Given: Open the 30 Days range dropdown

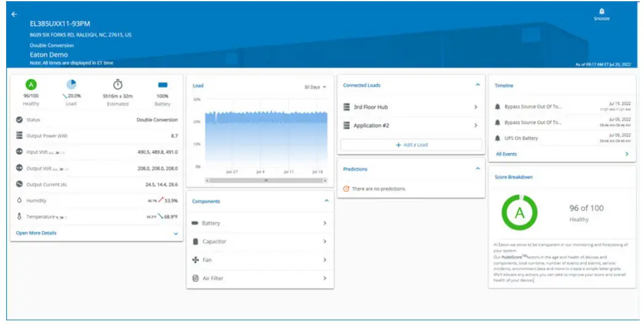Looking at the screenshot, I should (315, 87).
